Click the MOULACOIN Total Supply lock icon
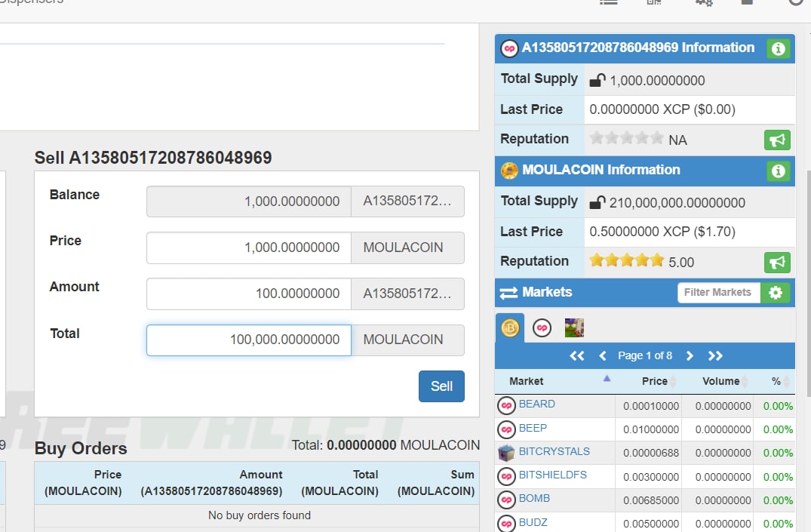811x532 pixels. [x=597, y=203]
